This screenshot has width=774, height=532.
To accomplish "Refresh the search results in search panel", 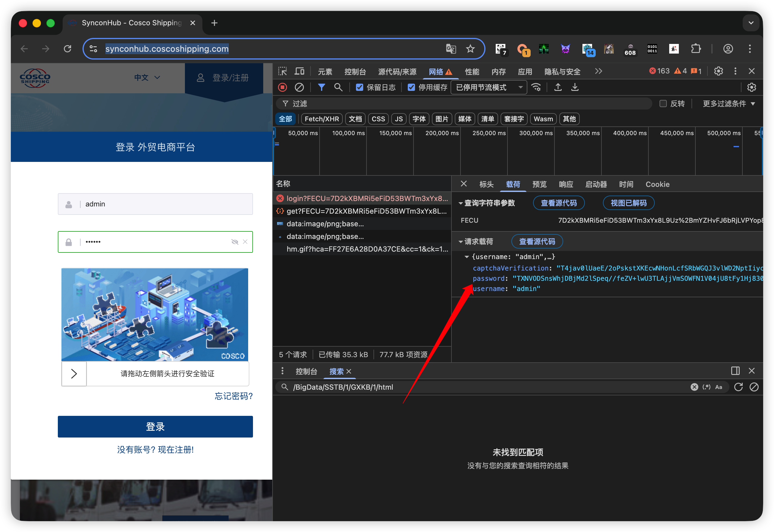I will 738,387.
